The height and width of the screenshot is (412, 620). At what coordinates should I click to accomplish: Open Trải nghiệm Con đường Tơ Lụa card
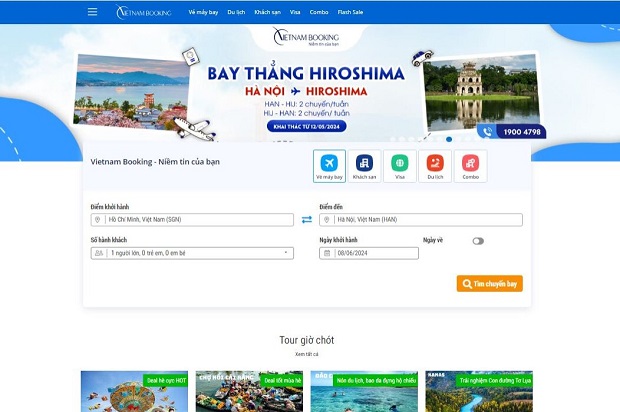[x=479, y=391]
